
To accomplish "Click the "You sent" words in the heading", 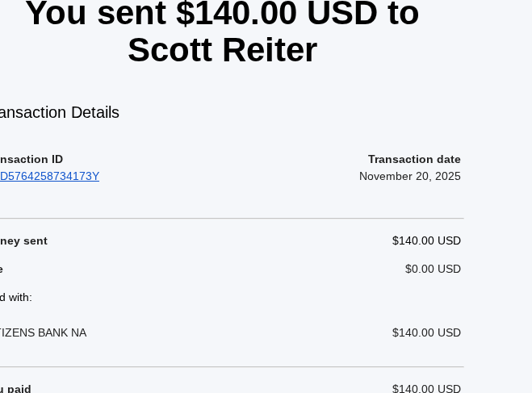I will [96, 13].
